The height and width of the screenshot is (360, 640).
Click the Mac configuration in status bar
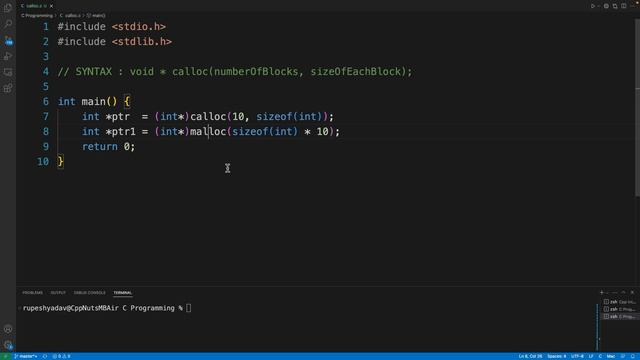[611, 356]
